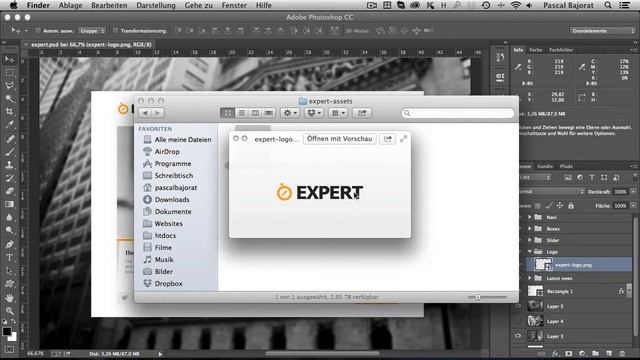Viewport: 640px width, 360px height.
Task: Add a layer mask from Layers bottom bar
Action: (x=569, y=353)
